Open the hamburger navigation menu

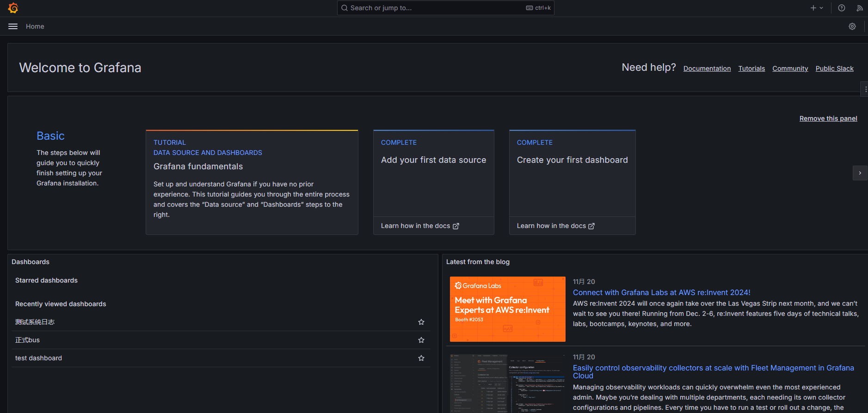coord(13,26)
